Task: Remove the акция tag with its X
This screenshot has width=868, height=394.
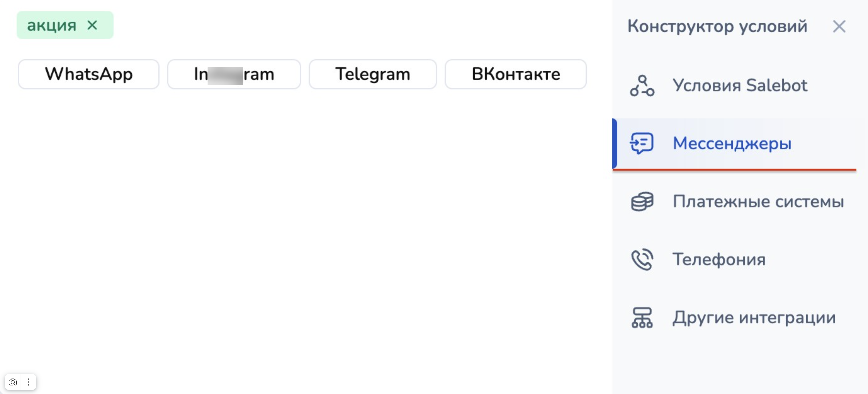Action: click(x=92, y=25)
